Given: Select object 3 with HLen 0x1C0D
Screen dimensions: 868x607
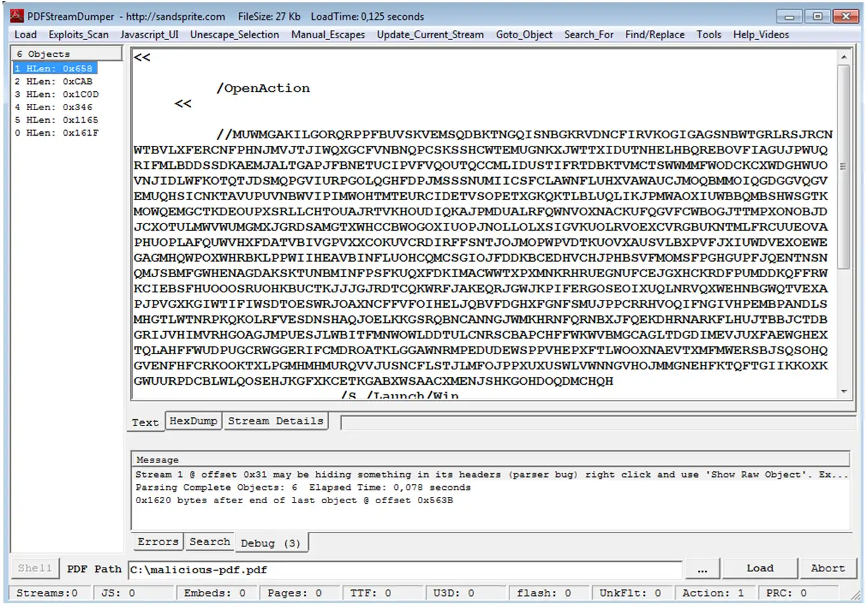Looking at the screenshot, I should 57,94.
